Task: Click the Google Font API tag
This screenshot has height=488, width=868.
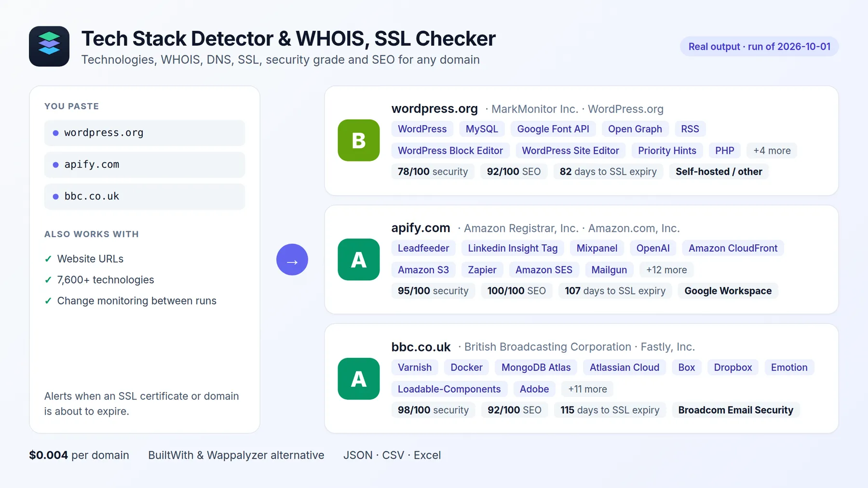Action: 553,129
